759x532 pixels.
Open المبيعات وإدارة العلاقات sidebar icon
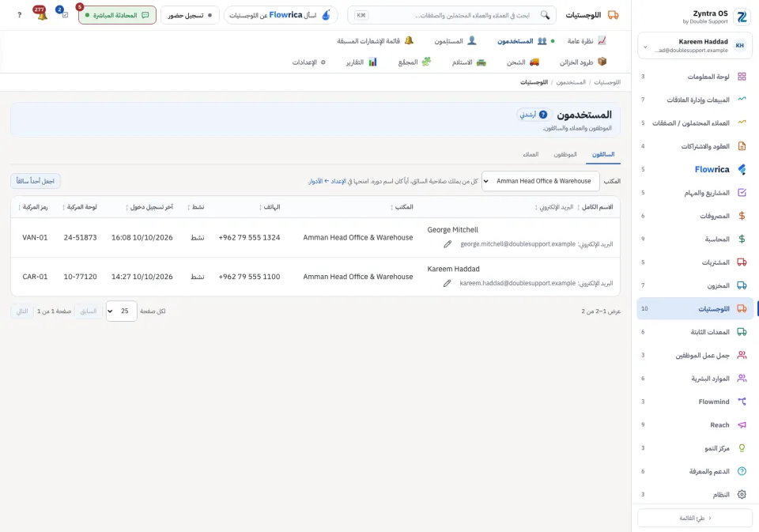pyautogui.click(x=742, y=100)
